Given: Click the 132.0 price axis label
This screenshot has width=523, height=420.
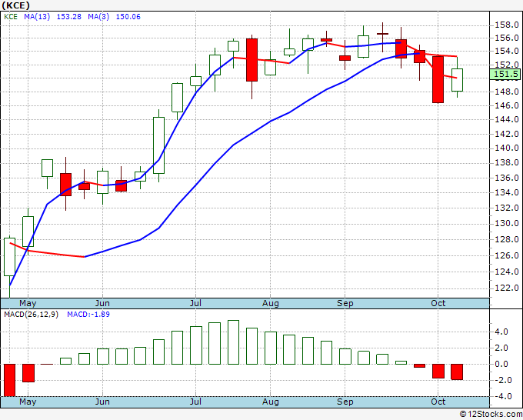Looking at the screenshot, I should click(506, 208).
